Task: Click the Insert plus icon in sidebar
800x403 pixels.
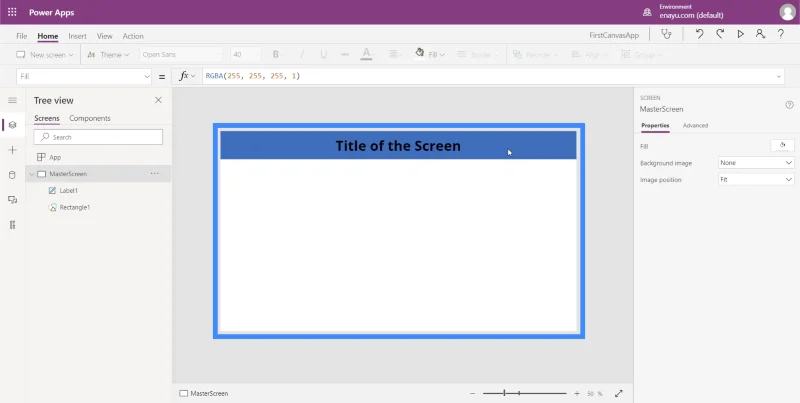Action: [13, 150]
